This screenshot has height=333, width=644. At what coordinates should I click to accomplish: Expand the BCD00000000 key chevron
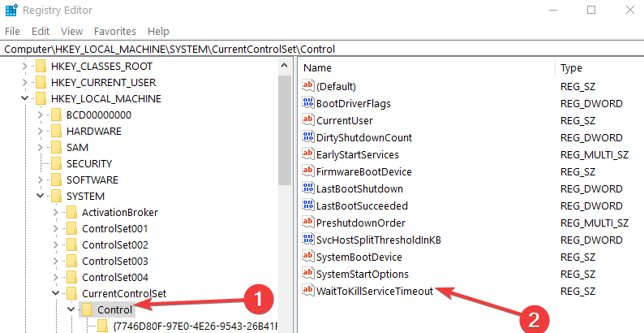click(40, 115)
